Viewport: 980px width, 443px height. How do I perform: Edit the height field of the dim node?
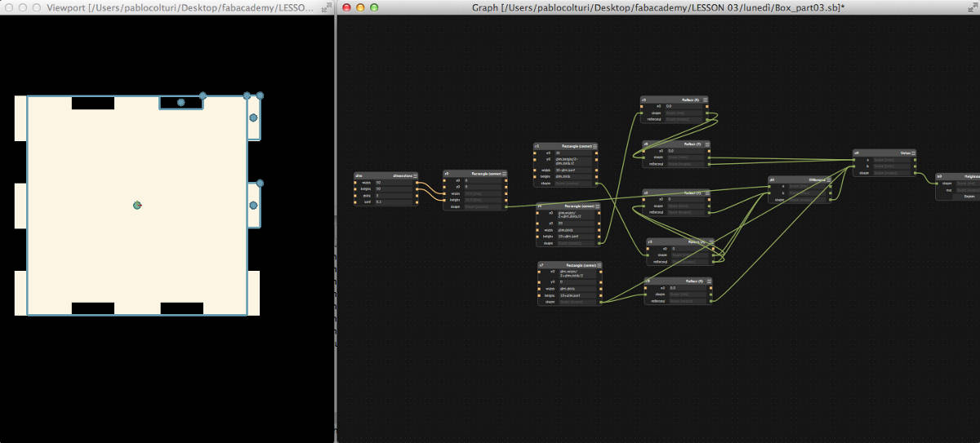394,189
